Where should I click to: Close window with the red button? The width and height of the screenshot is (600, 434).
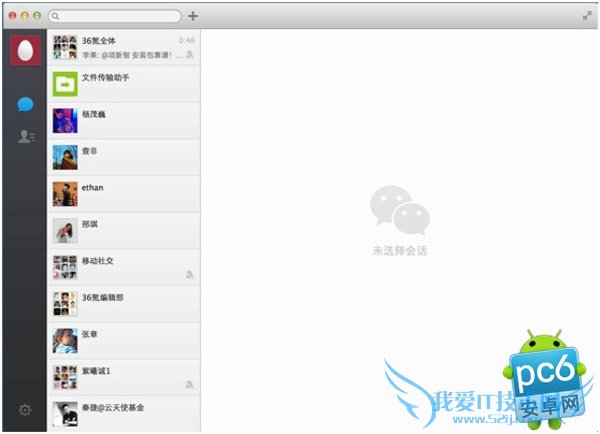[x=13, y=16]
